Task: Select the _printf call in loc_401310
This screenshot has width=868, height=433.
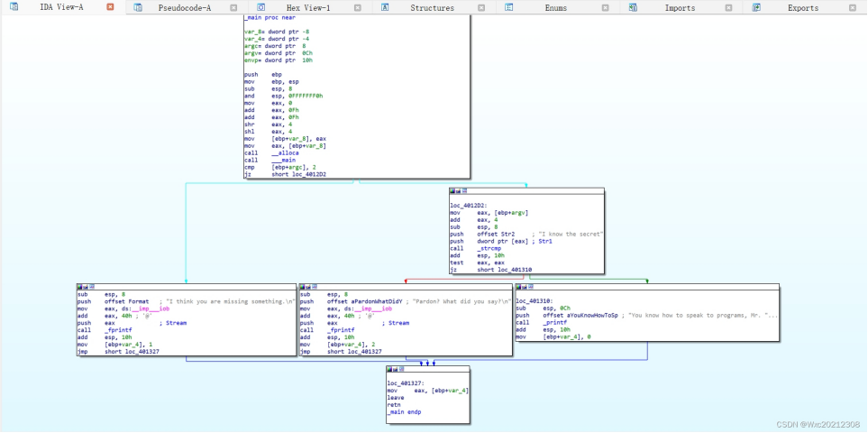Action: (x=554, y=322)
